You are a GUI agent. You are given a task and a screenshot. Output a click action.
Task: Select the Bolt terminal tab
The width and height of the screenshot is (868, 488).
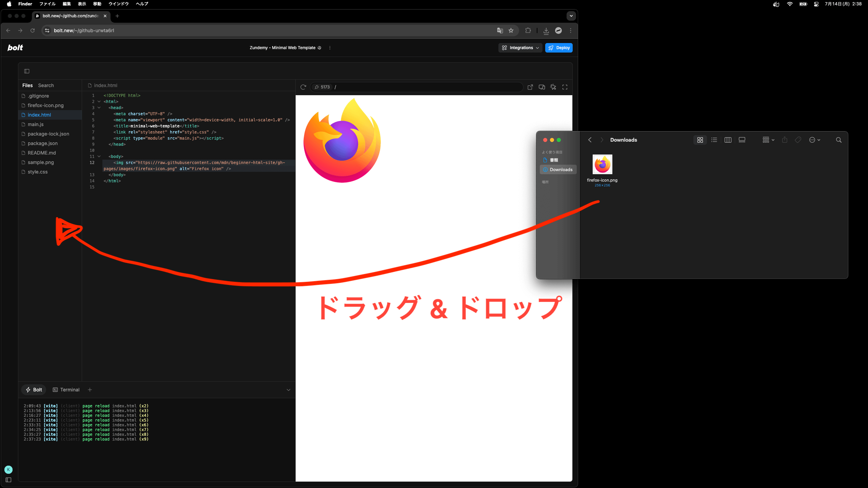[x=34, y=390]
